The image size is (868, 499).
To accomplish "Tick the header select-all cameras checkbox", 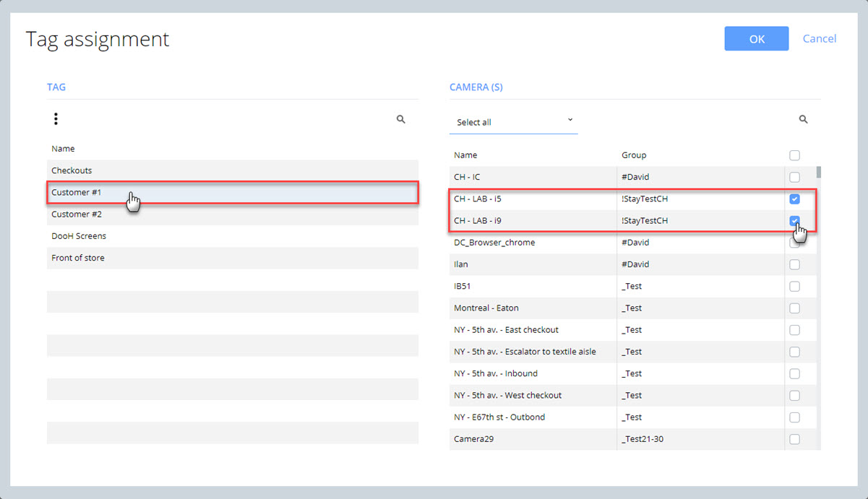I will pyautogui.click(x=795, y=155).
